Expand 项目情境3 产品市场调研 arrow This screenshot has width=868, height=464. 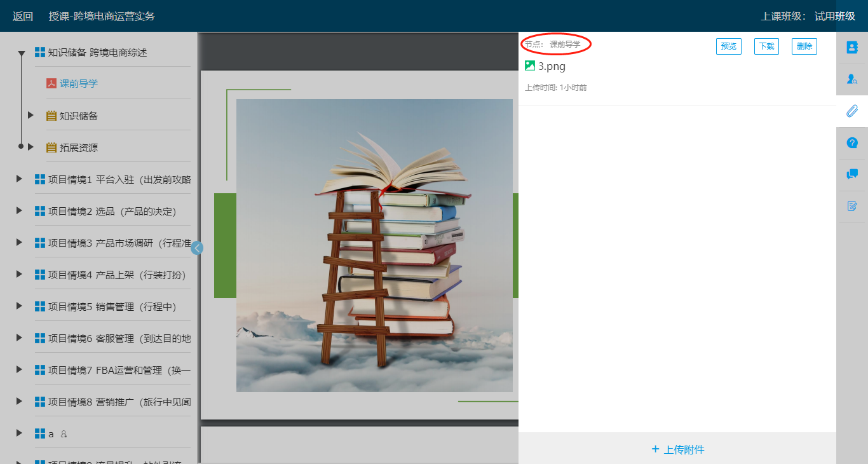19,242
